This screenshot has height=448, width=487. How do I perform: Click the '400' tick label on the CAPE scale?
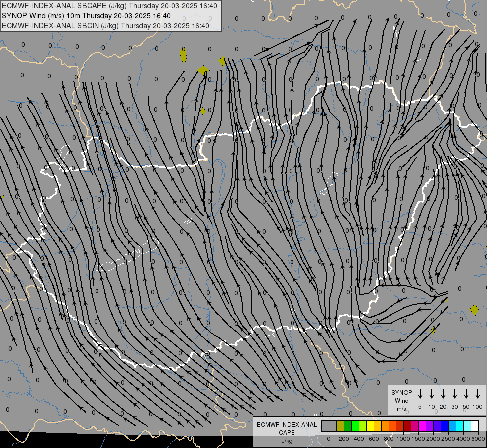pyautogui.click(x=359, y=439)
